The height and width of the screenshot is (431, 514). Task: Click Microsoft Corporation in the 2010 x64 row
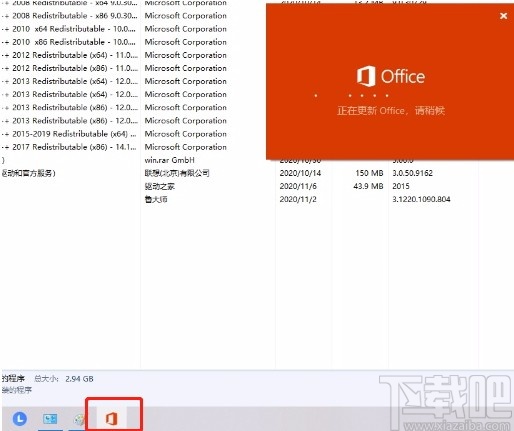pos(185,29)
